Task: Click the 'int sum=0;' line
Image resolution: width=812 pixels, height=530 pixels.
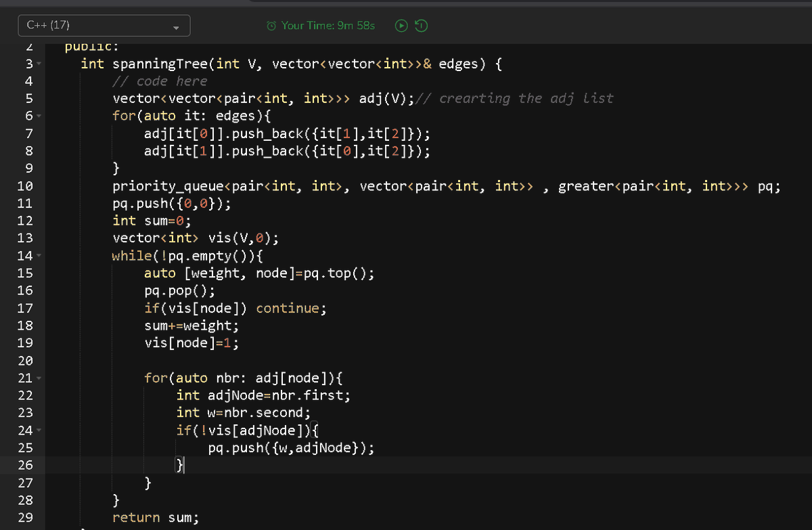Action: tap(152, 221)
